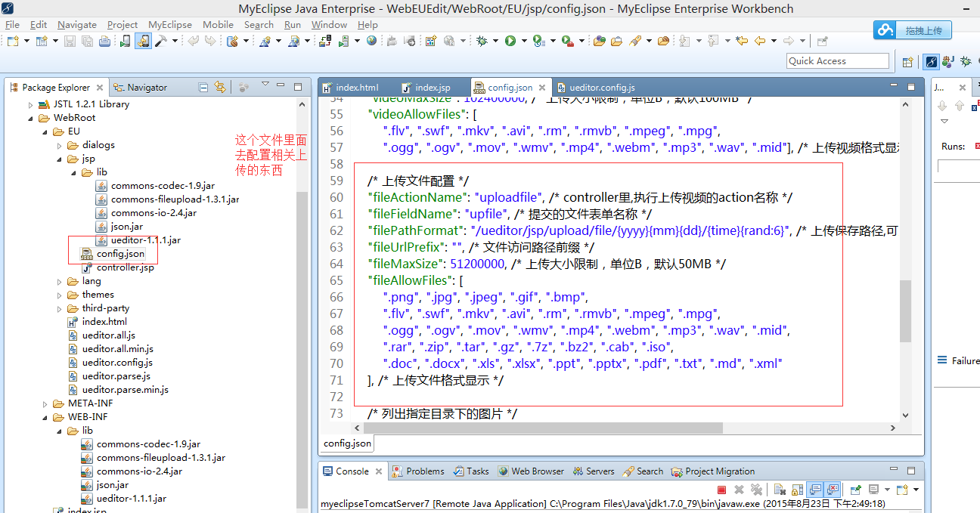Viewport: 980px width, 513px height.
Task: Open the Run button dropdown arrow
Action: click(x=524, y=41)
